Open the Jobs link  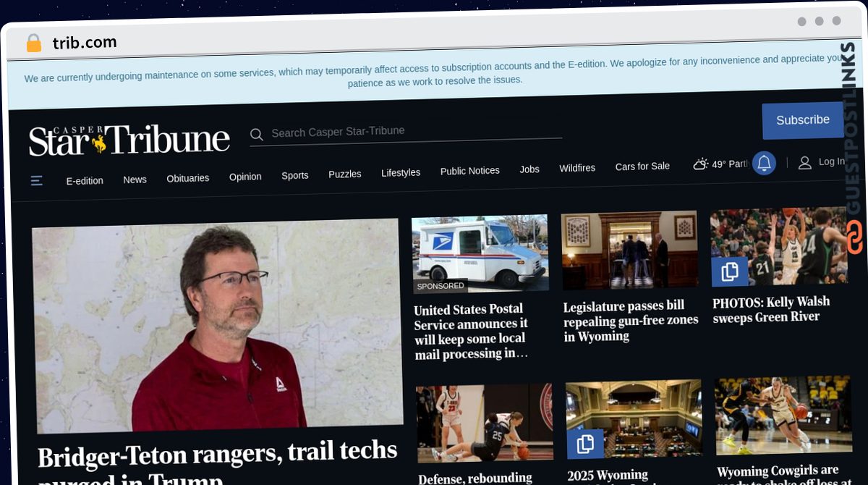click(x=529, y=169)
